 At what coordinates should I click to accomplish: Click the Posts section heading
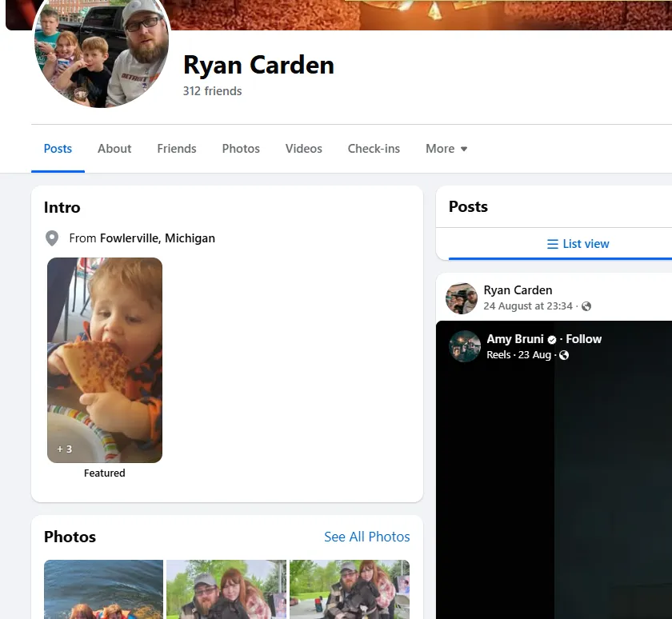(468, 206)
